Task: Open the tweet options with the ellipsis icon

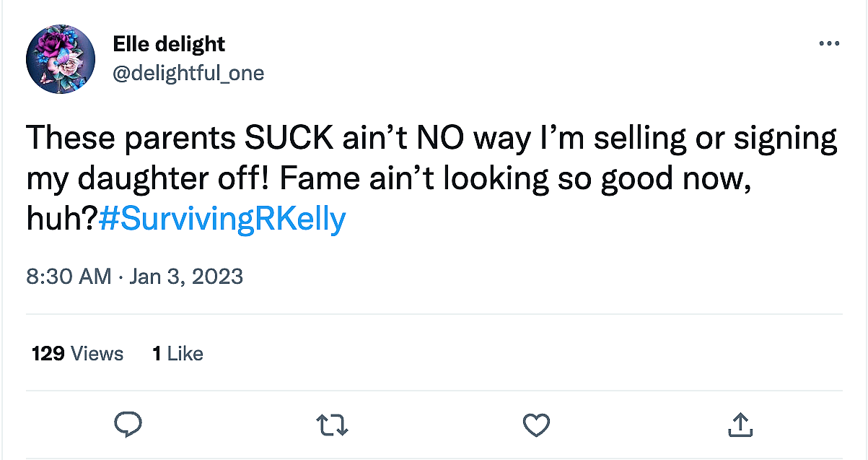Action: point(828,43)
